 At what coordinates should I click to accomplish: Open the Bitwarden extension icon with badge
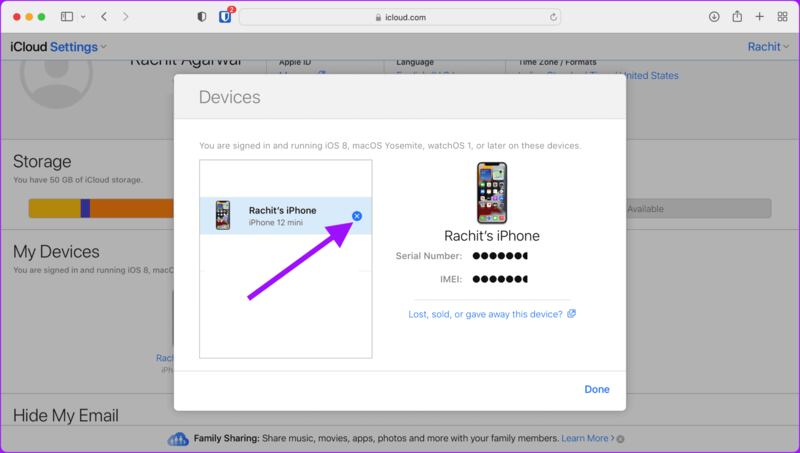pos(225,17)
